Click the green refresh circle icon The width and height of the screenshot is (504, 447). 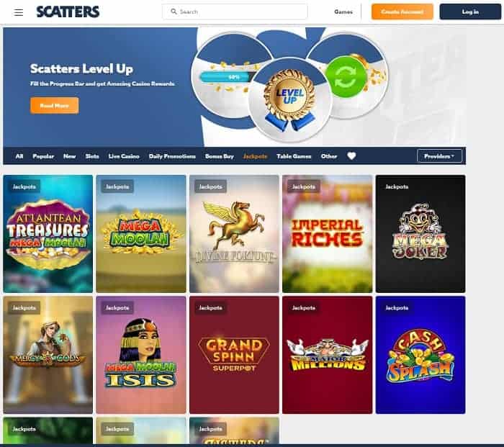pos(346,77)
